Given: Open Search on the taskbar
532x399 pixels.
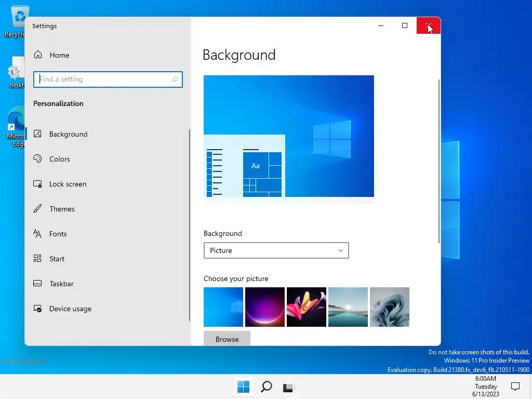Looking at the screenshot, I should pyautogui.click(x=267, y=387).
